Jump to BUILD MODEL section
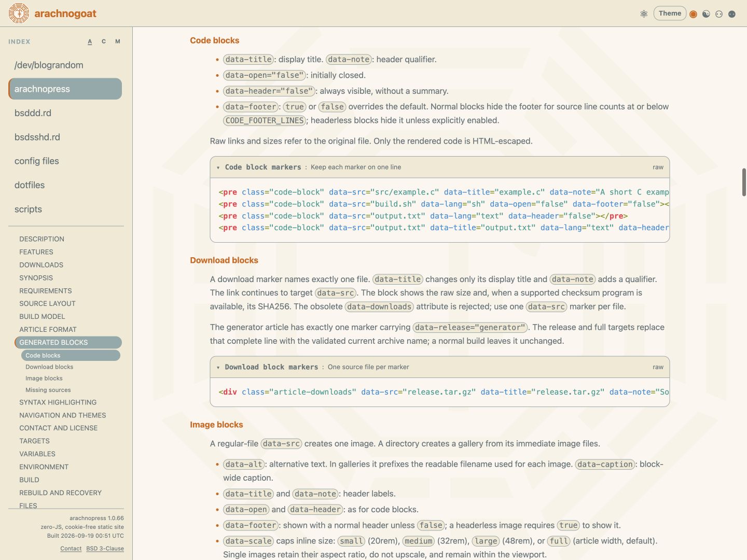The width and height of the screenshot is (747, 560). click(42, 316)
